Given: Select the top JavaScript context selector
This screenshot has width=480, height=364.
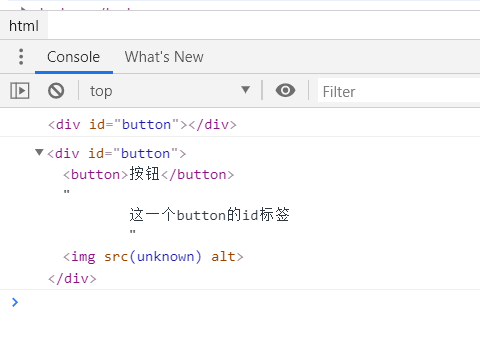Looking at the screenshot, I should tap(170, 91).
